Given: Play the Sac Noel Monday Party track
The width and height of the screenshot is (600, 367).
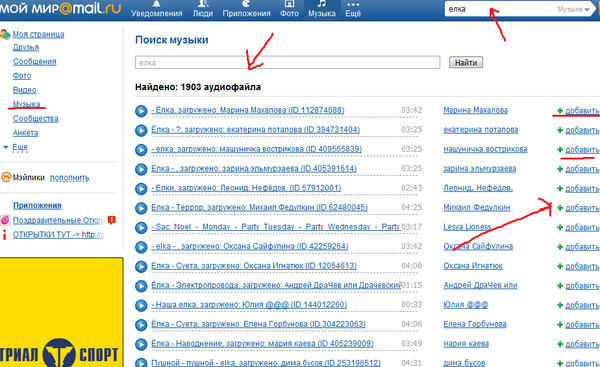Looking at the screenshot, I should point(141,228).
